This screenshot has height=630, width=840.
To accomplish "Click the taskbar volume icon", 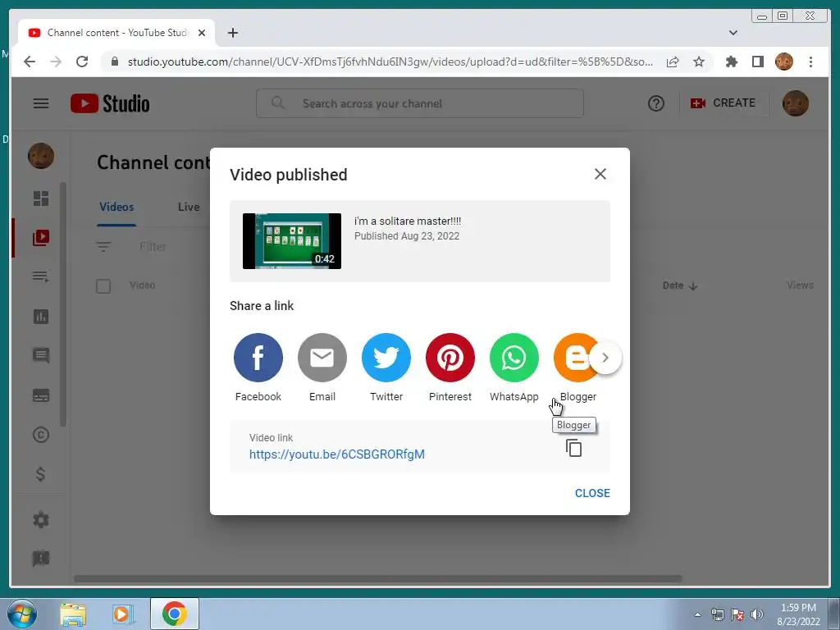I will [756, 614].
